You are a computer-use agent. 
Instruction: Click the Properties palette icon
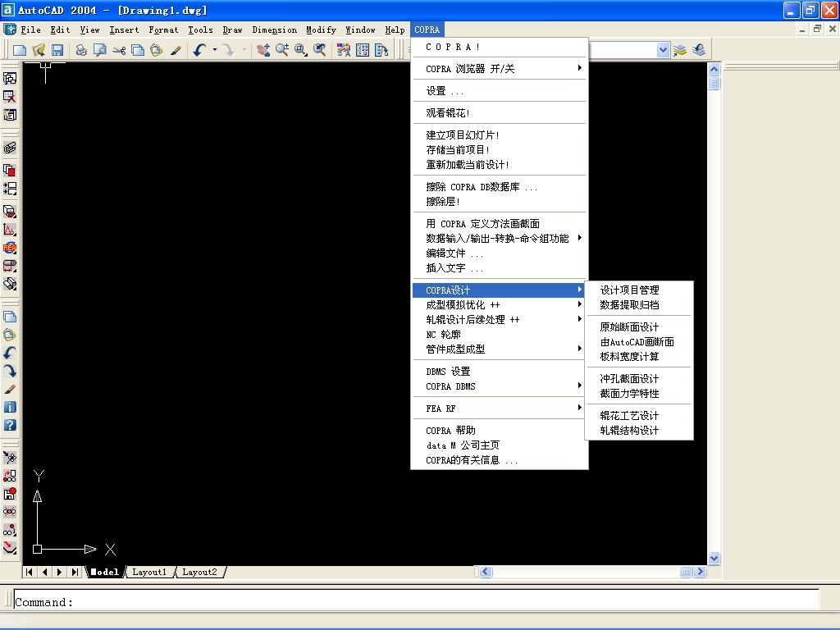tap(344, 50)
